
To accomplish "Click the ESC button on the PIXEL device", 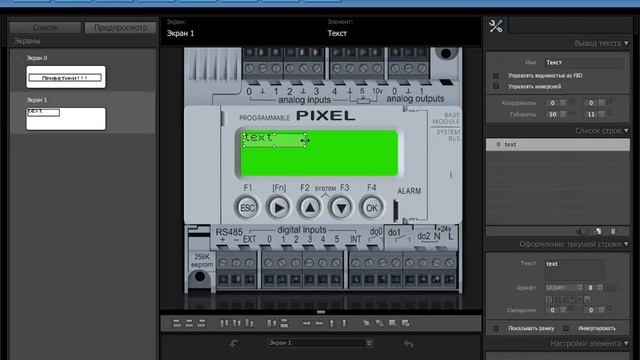I will click(x=247, y=207).
